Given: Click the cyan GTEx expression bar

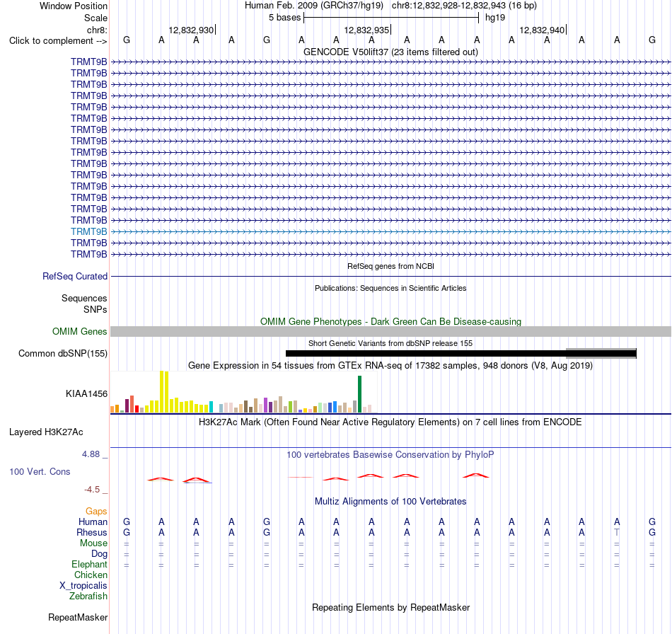Looking at the screenshot, I should (211, 408).
